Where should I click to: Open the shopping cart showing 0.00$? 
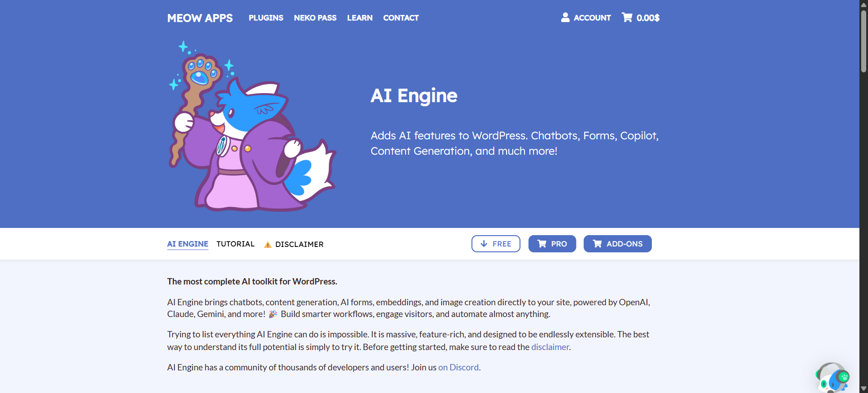(640, 18)
